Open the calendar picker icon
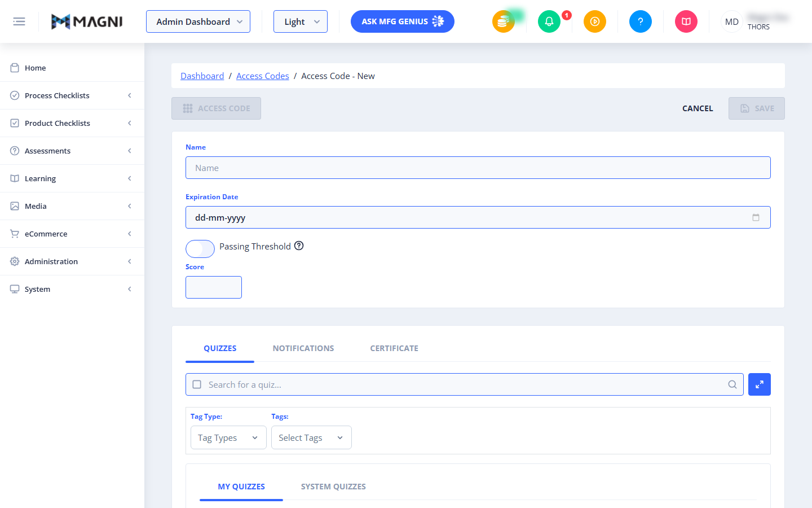Viewport: 812px width, 508px height. coord(756,217)
